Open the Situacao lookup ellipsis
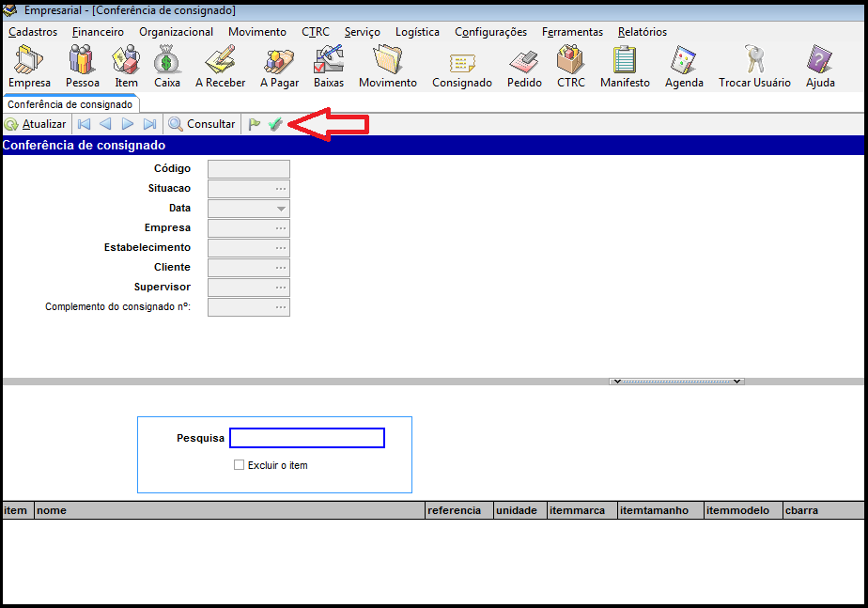 [x=281, y=189]
